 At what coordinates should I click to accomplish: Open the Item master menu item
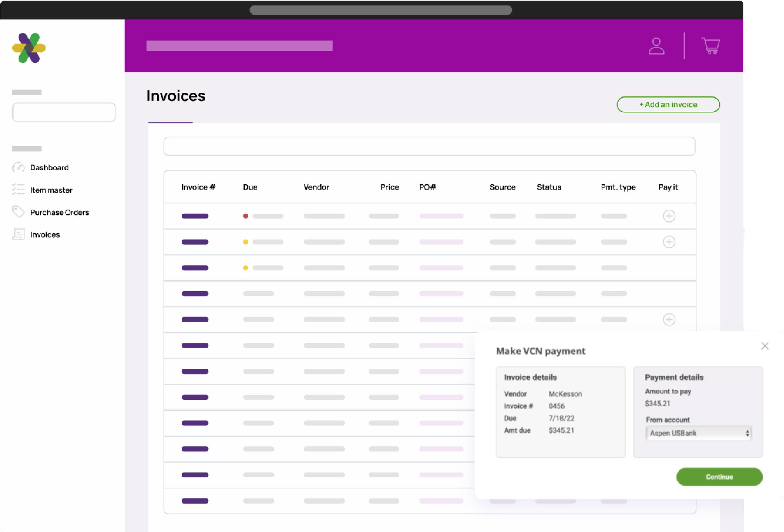(x=51, y=190)
